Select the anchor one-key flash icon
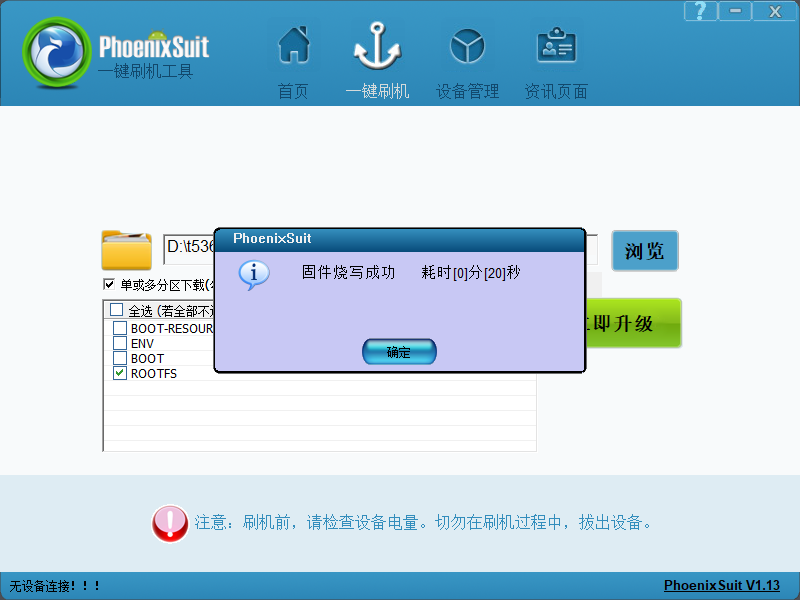Viewport: 800px width, 600px height. tap(377, 47)
